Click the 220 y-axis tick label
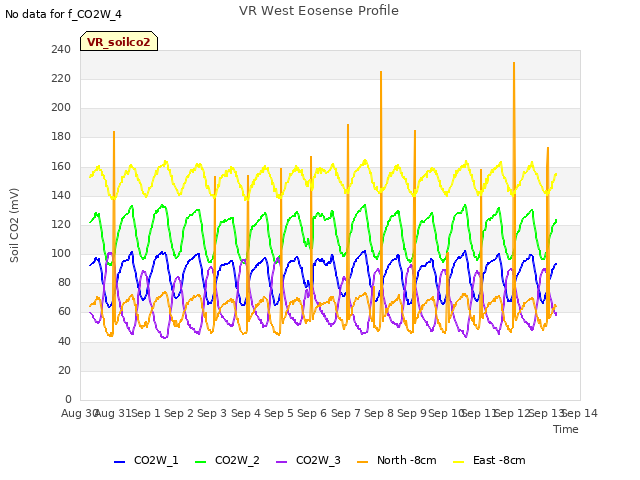 [x=61, y=79]
